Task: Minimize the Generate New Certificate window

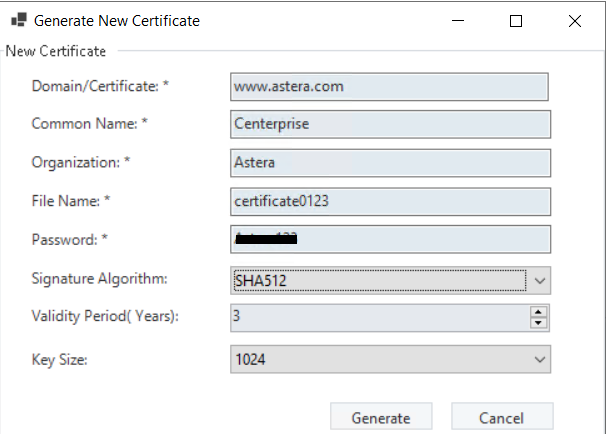Action: (x=457, y=20)
